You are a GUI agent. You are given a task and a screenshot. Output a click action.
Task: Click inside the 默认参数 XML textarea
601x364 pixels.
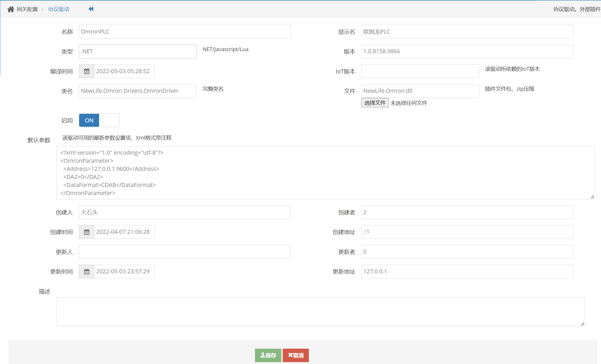tap(325, 173)
